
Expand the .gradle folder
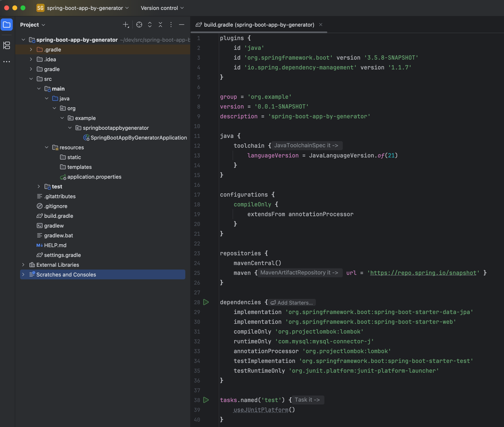tap(31, 49)
